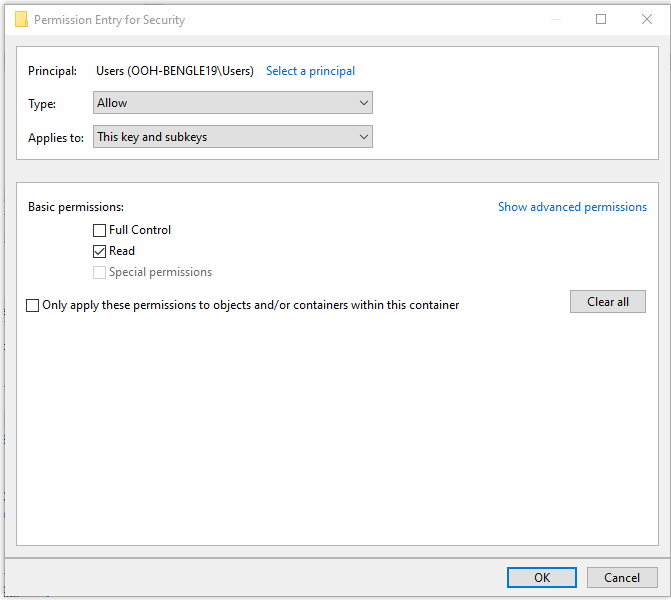Click the maximize window icon

(x=601, y=19)
